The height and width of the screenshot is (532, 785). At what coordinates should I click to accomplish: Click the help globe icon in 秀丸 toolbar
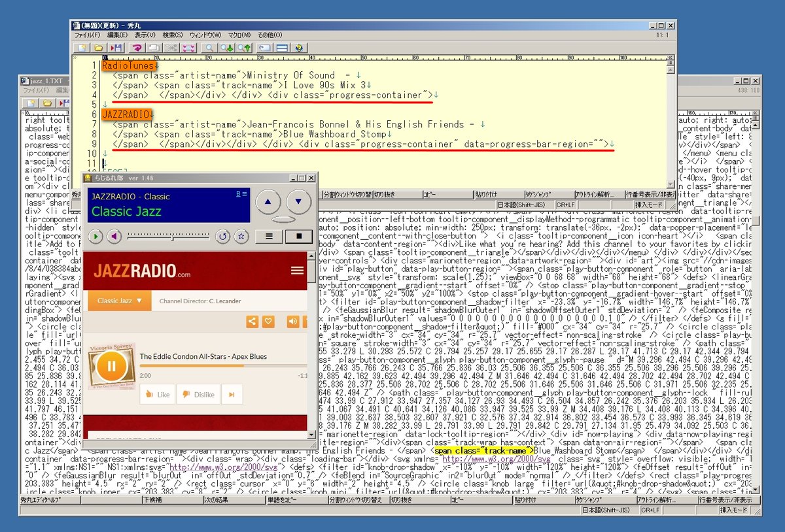tap(299, 48)
